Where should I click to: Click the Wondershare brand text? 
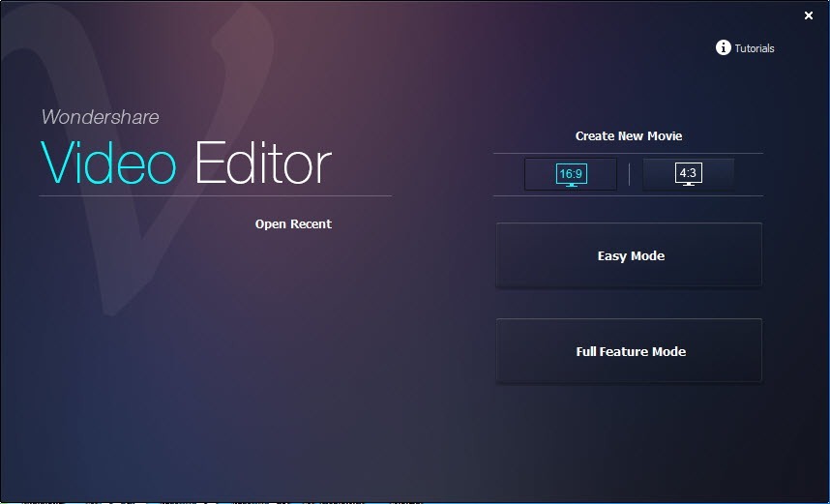point(100,117)
